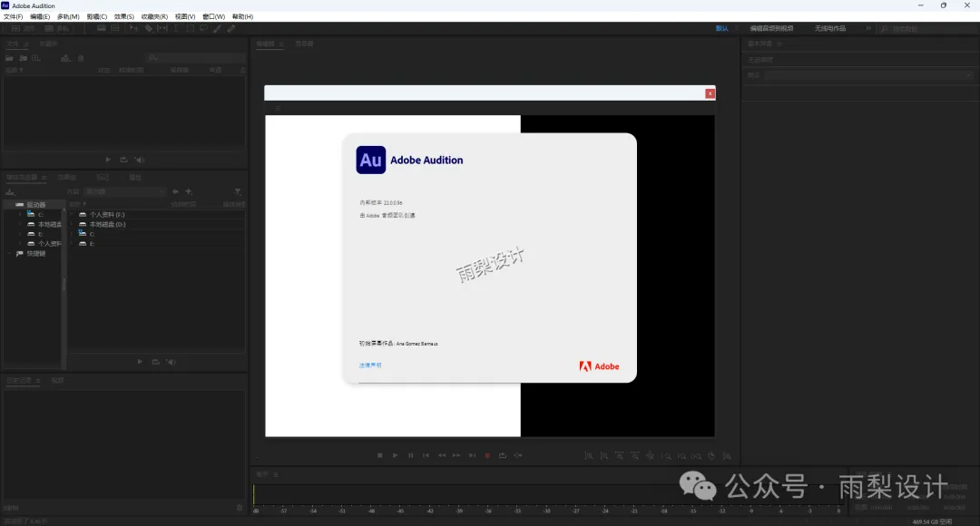Screen dimensions: 980x526
Task: Select the Time Selection tool
Action: coord(176,29)
